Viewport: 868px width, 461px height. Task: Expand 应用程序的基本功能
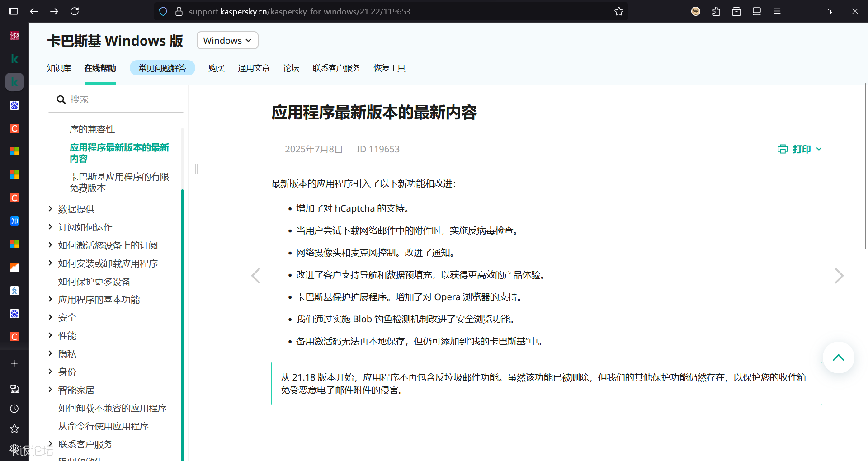(x=50, y=299)
